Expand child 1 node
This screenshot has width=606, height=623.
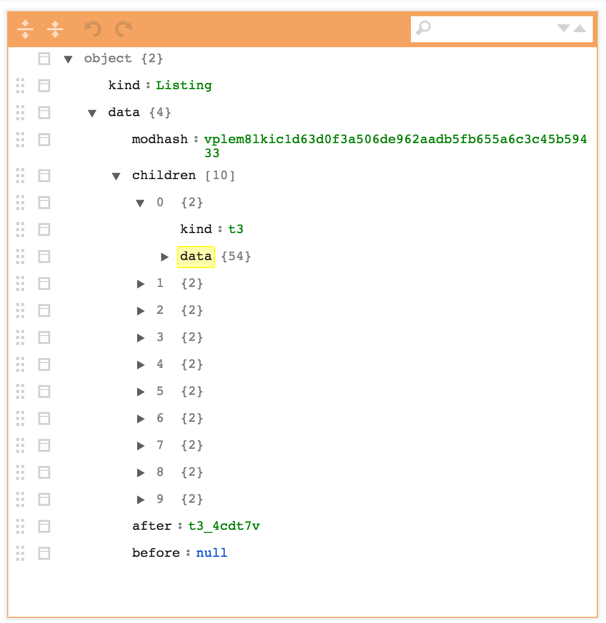tap(140, 284)
